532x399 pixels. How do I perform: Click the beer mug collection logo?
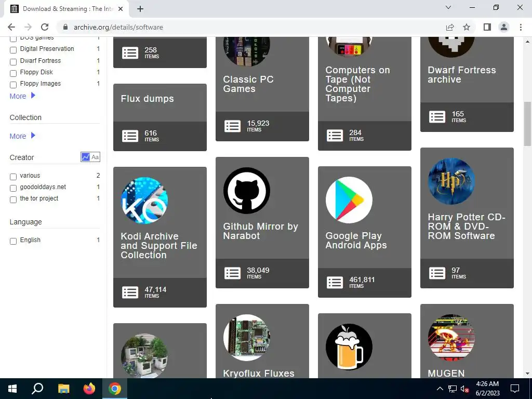coord(349,347)
